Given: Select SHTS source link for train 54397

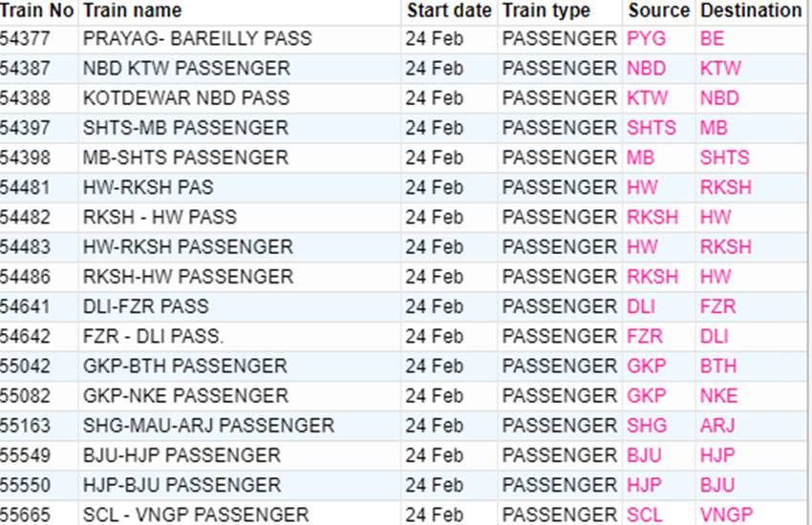Looking at the screenshot, I should click(652, 128).
